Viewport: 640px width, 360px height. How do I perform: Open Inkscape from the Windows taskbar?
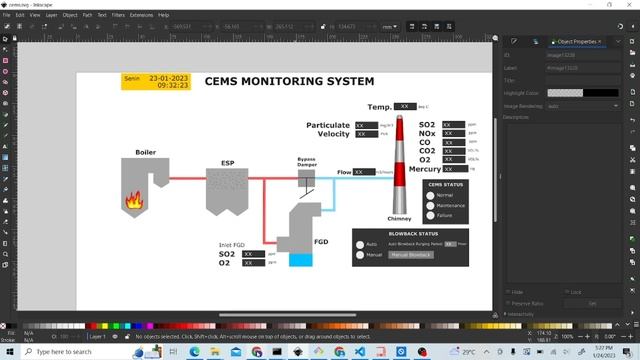[x=298, y=351]
